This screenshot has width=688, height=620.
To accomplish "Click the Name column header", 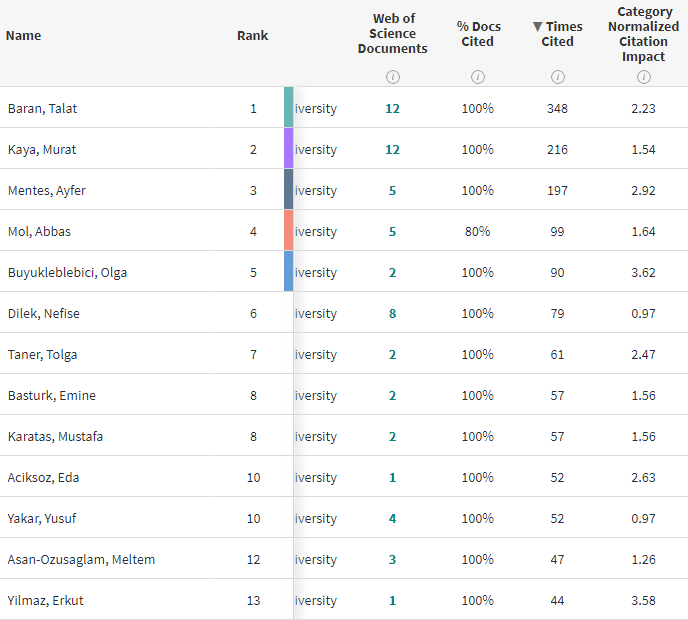I will (x=24, y=35).
